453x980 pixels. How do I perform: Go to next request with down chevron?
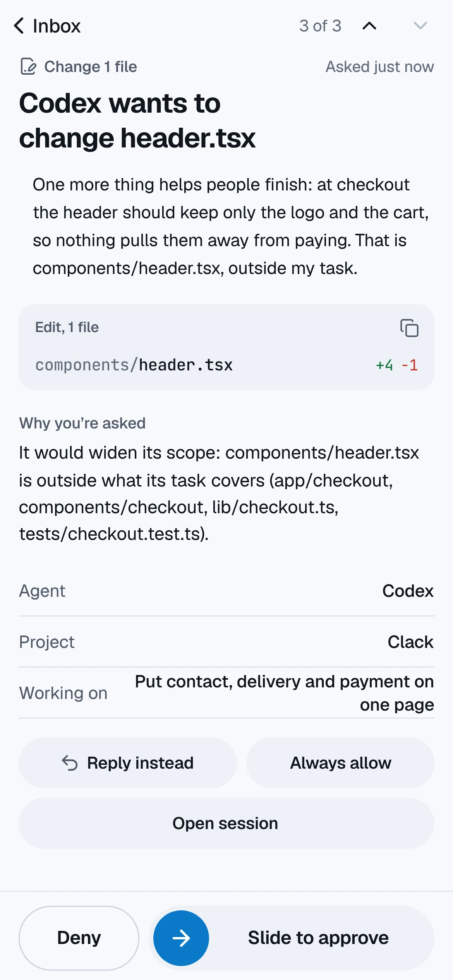point(420,26)
